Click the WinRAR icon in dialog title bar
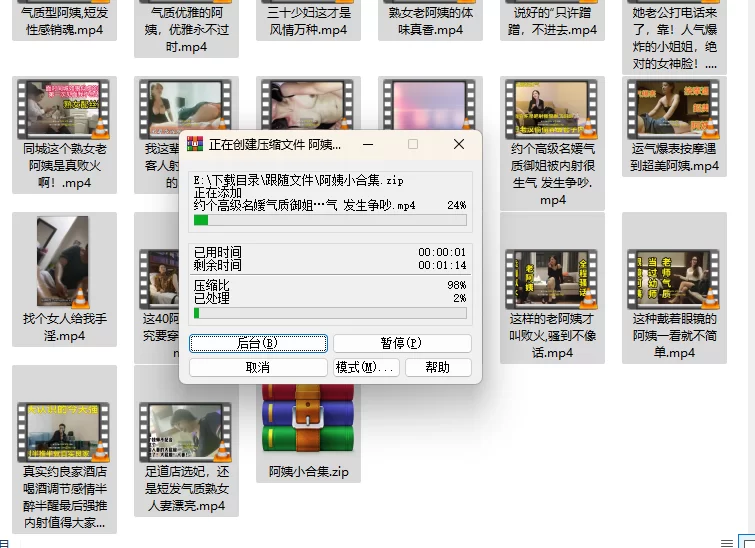The height and width of the screenshot is (548, 755). (195, 144)
